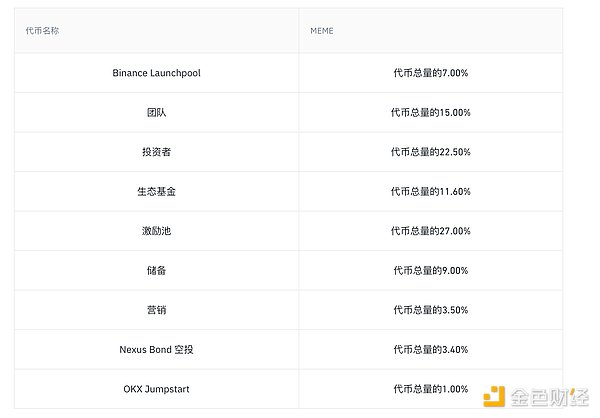
Task: Click the 储备 row label
Action: click(x=156, y=270)
